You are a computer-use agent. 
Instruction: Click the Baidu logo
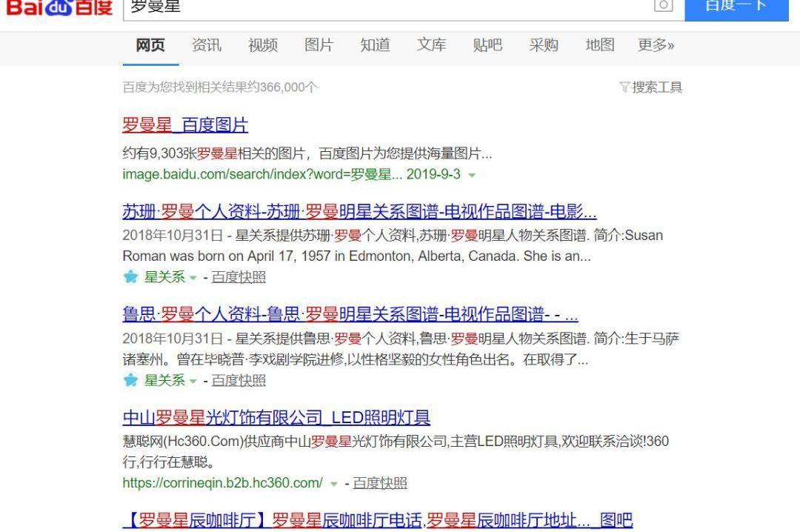[59, 7]
